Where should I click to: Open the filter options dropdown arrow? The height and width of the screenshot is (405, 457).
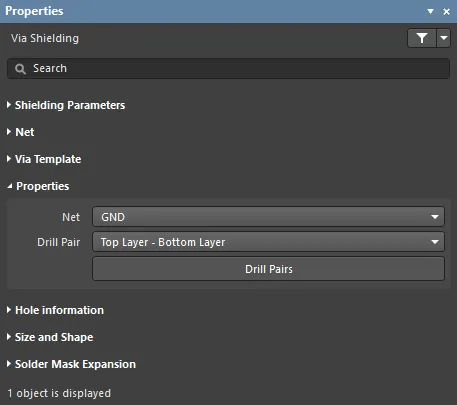[x=444, y=38]
